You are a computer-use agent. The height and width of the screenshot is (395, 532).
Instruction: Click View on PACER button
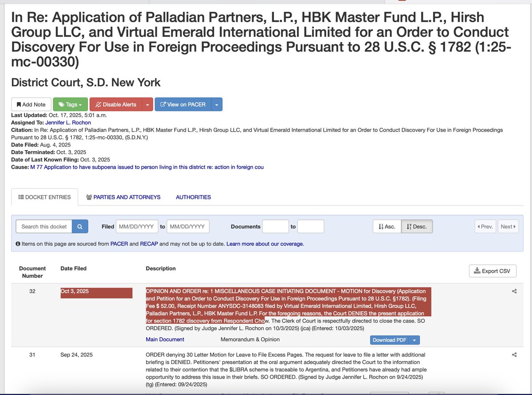183,105
